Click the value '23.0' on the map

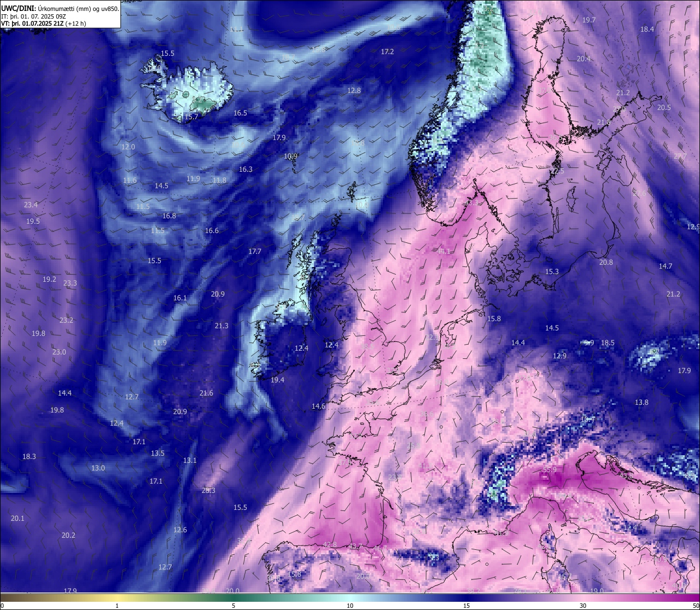pyautogui.click(x=59, y=352)
